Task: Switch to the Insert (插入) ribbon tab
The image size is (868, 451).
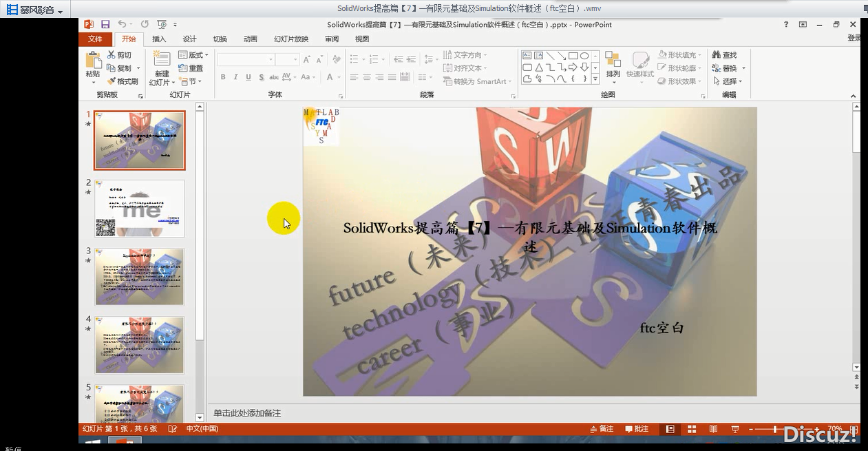Action: (x=159, y=39)
